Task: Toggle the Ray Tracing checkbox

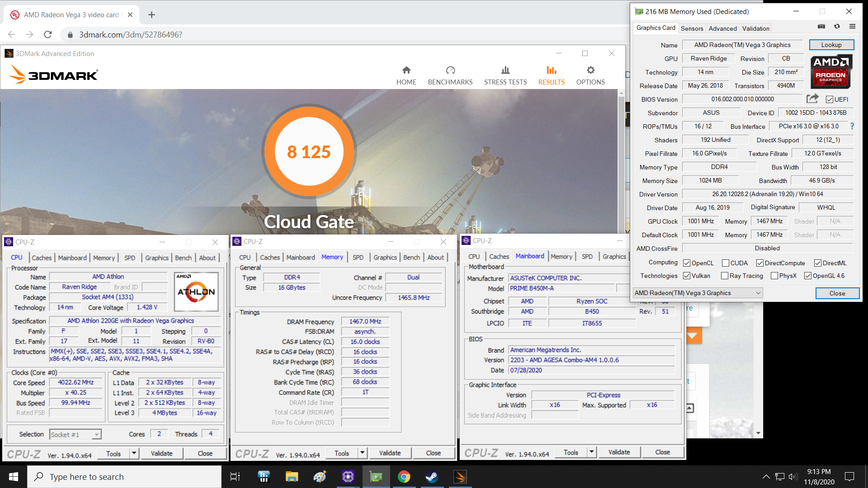Action: pyautogui.click(x=725, y=276)
